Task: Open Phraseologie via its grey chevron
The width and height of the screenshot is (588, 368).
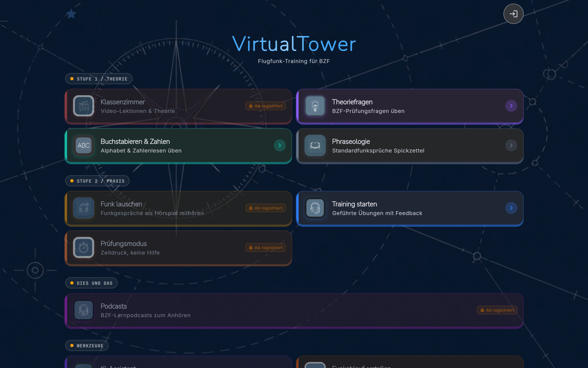Action: click(x=511, y=145)
